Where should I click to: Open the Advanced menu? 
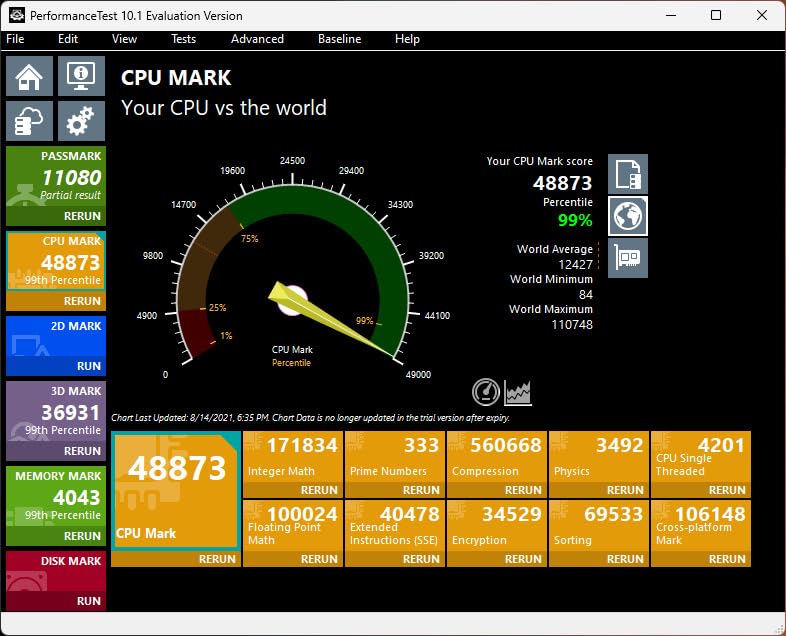click(x=257, y=39)
